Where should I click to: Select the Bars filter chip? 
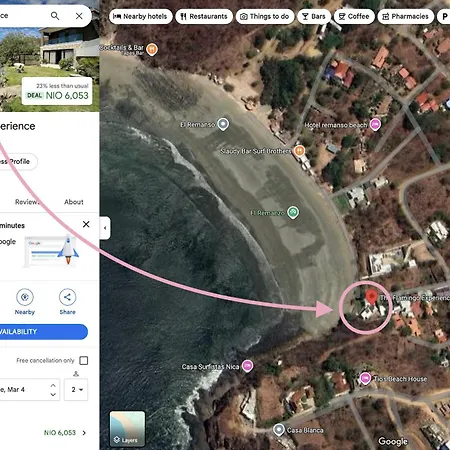(314, 16)
